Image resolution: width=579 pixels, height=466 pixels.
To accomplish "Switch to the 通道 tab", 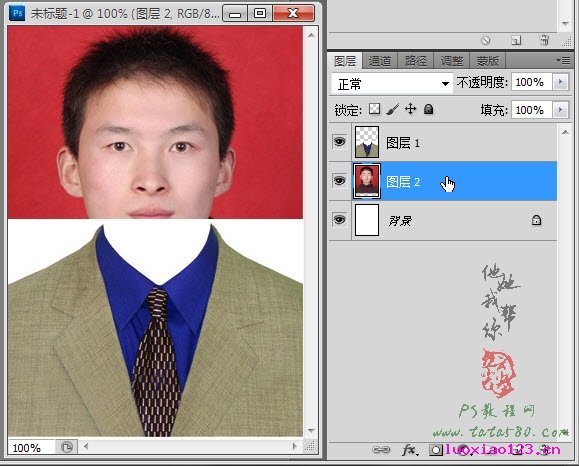I will coord(380,61).
